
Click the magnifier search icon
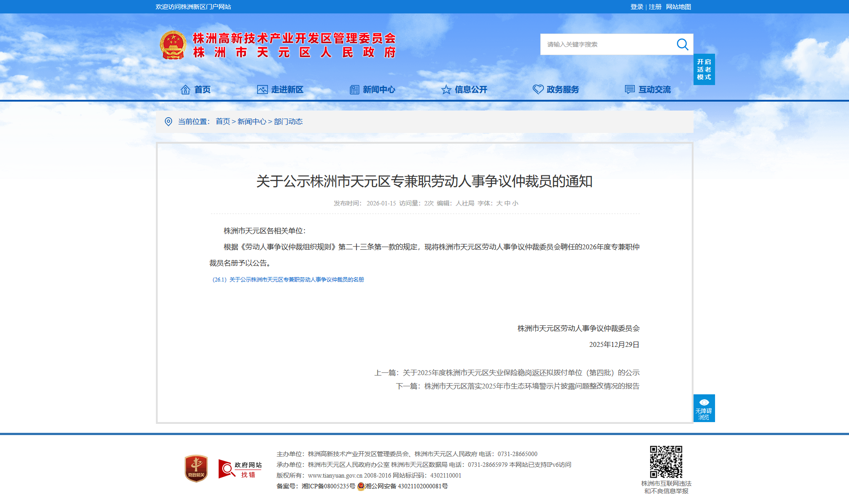tap(682, 44)
